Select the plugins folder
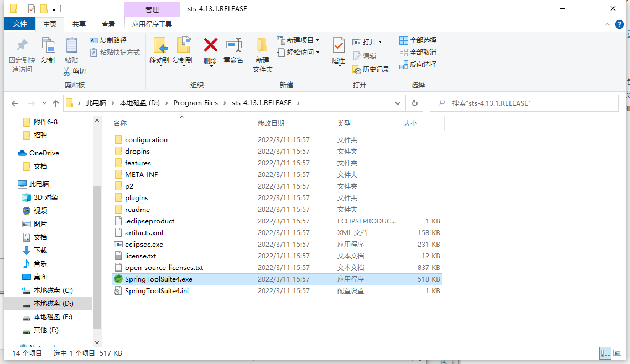Screen dimensions: 630x364 coord(277,198)
